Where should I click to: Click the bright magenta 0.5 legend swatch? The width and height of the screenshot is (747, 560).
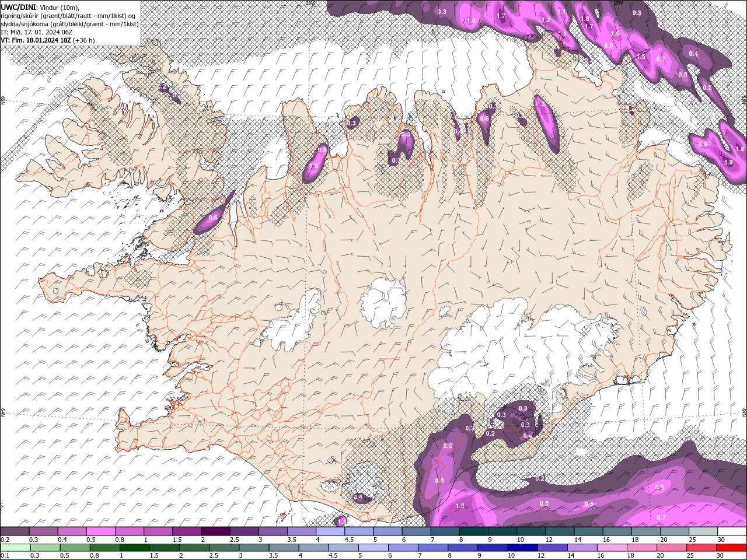101,531
